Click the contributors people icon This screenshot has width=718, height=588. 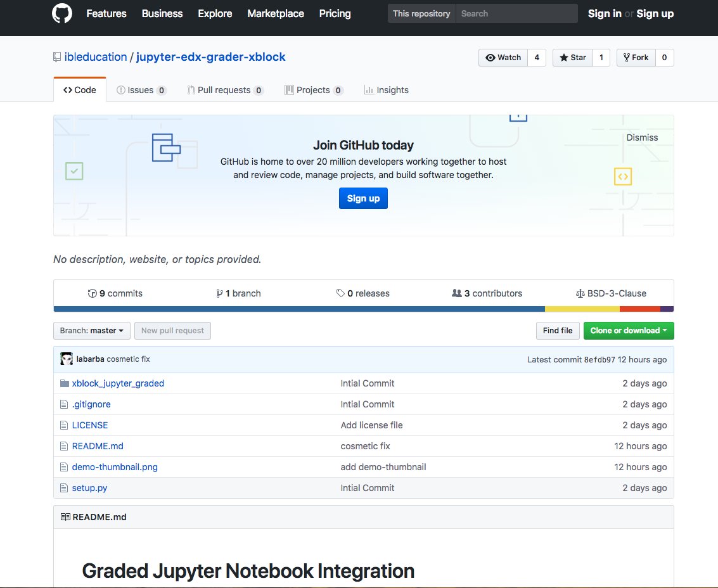coord(456,293)
